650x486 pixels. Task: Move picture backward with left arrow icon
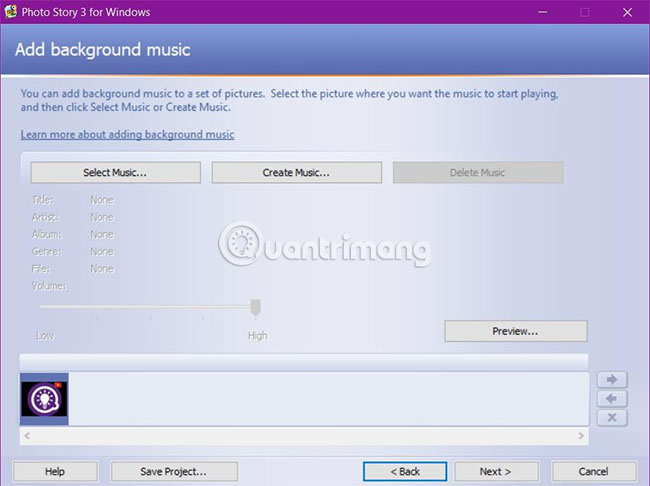coord(612,399)
